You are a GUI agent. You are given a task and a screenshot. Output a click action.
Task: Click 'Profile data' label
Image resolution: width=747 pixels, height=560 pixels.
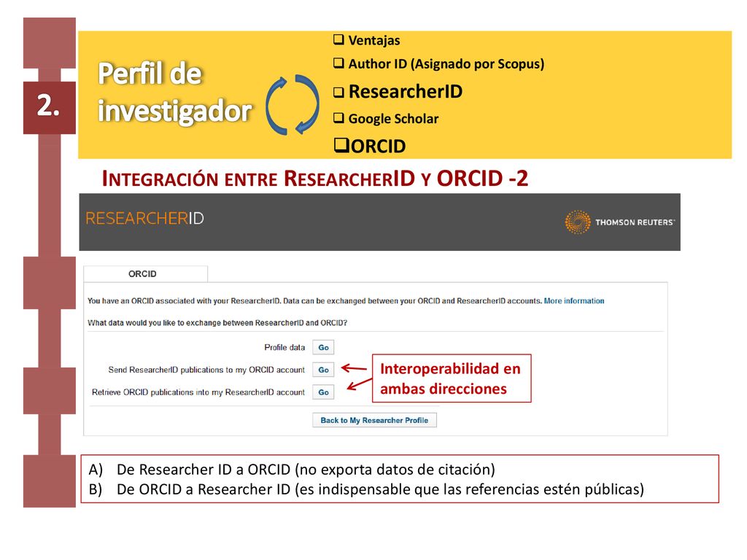point(285,347)
